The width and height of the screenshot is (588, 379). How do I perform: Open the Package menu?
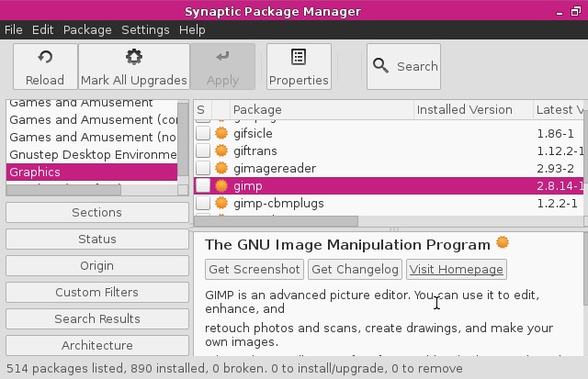pyautogui.click(x=87, y=29)
